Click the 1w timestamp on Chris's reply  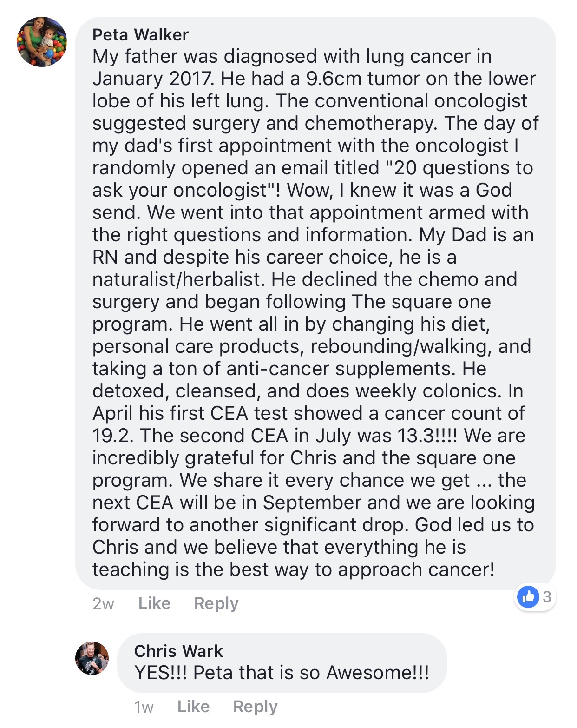tap(144, 707)
